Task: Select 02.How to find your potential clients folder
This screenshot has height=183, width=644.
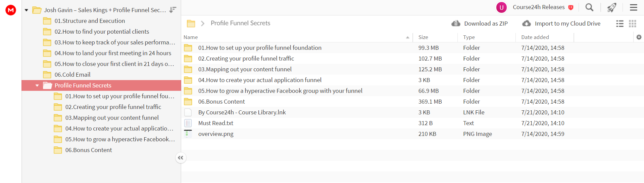Action: click(101, 32)
